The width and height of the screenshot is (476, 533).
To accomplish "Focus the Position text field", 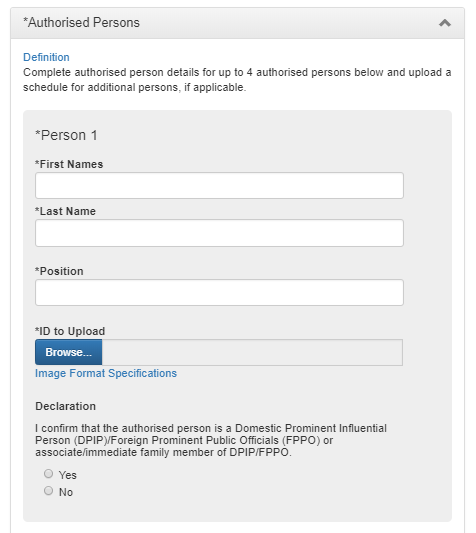I will click(x=219, y=292).
